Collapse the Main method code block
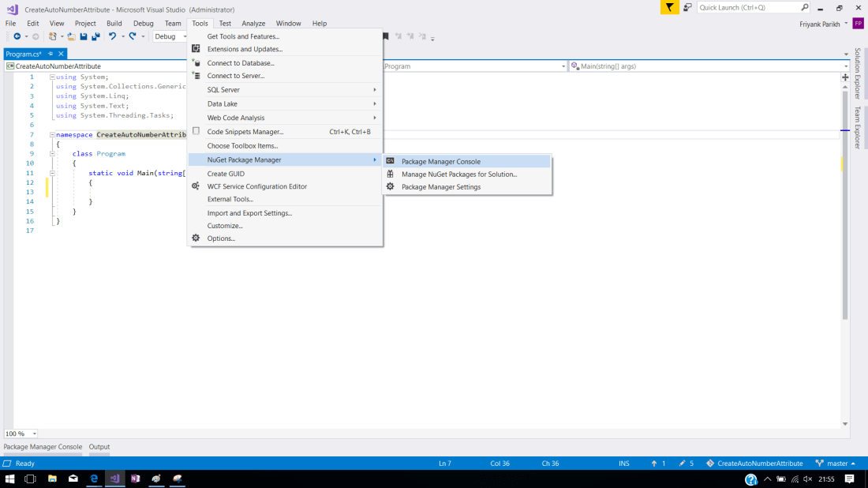 52,173
